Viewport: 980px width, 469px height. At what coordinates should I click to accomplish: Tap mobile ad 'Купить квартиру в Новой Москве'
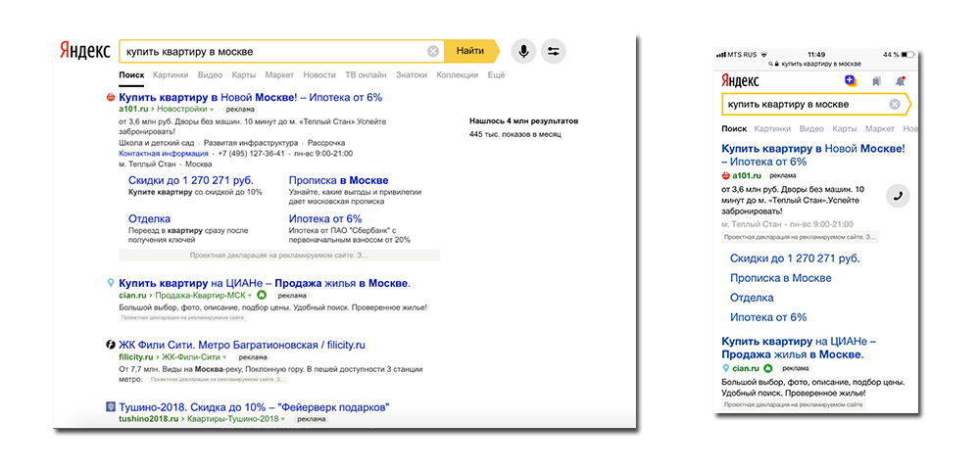pyautogui.click(x=813, y=155)
